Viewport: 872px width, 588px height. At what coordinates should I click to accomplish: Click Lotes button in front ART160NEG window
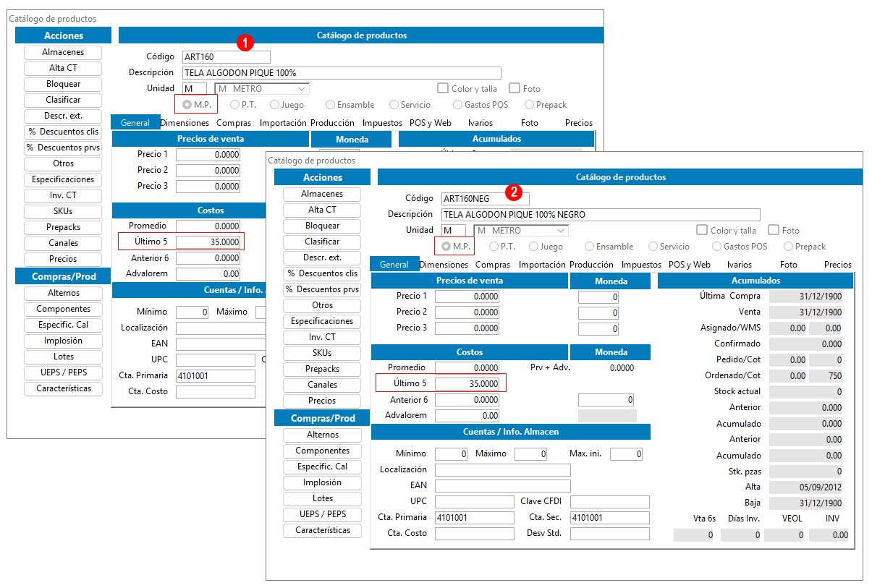322,498
